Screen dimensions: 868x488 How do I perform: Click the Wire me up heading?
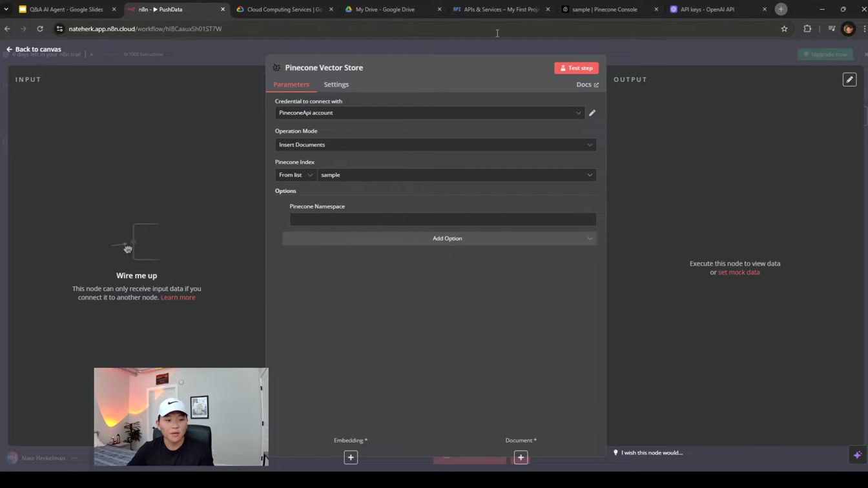coord(136,276)
